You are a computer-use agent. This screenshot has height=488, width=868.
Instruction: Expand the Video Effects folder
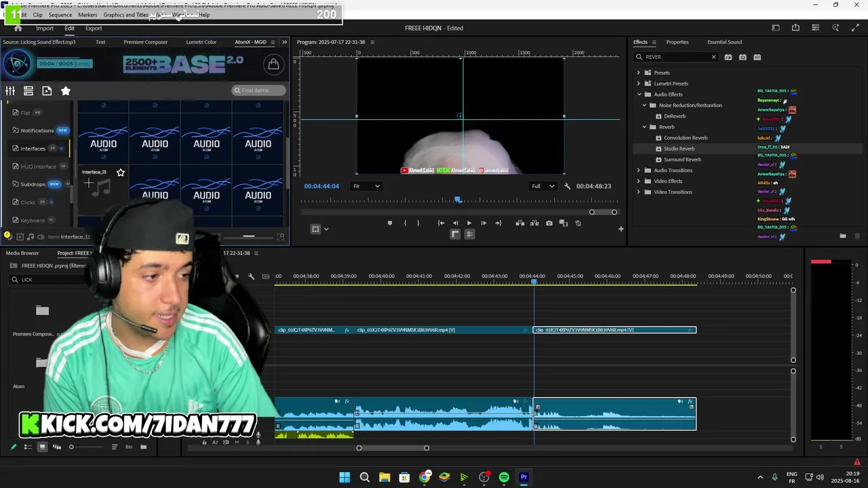tap(638, 181)
